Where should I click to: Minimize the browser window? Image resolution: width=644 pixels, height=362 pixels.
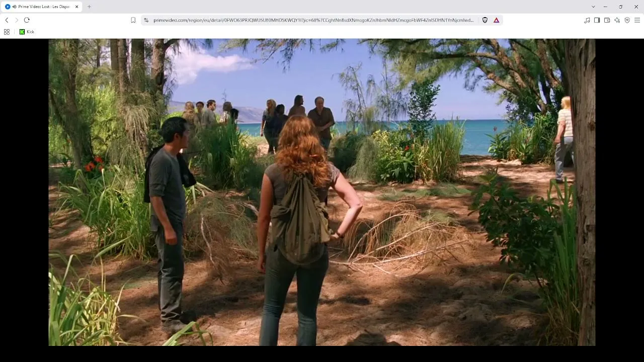tap(605, 7)
